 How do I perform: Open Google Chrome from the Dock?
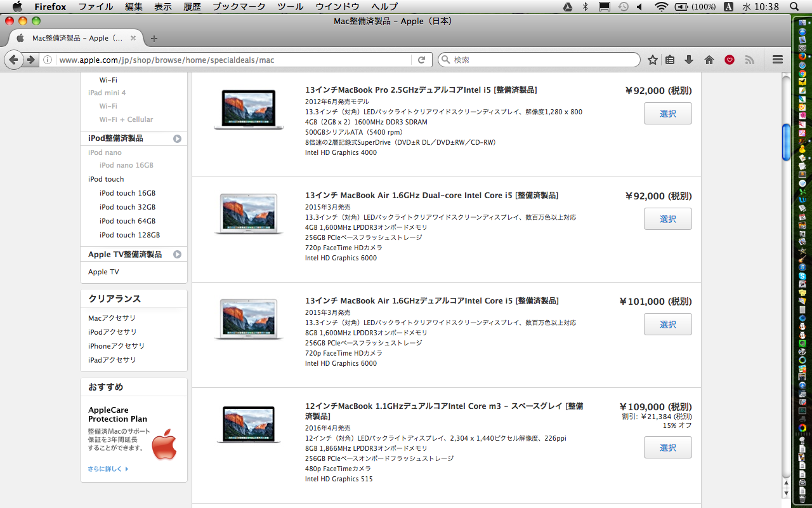click(x=802, y=73)
